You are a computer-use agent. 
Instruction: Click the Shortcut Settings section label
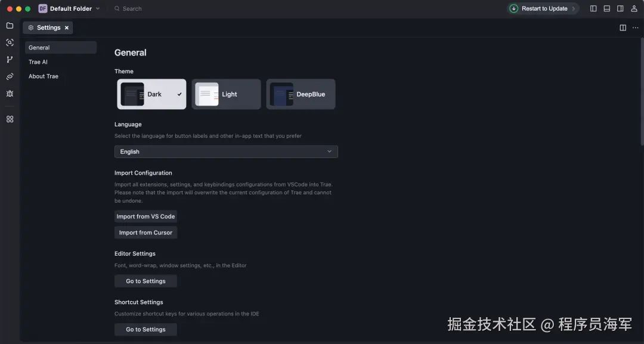click(x=139, y=302)
